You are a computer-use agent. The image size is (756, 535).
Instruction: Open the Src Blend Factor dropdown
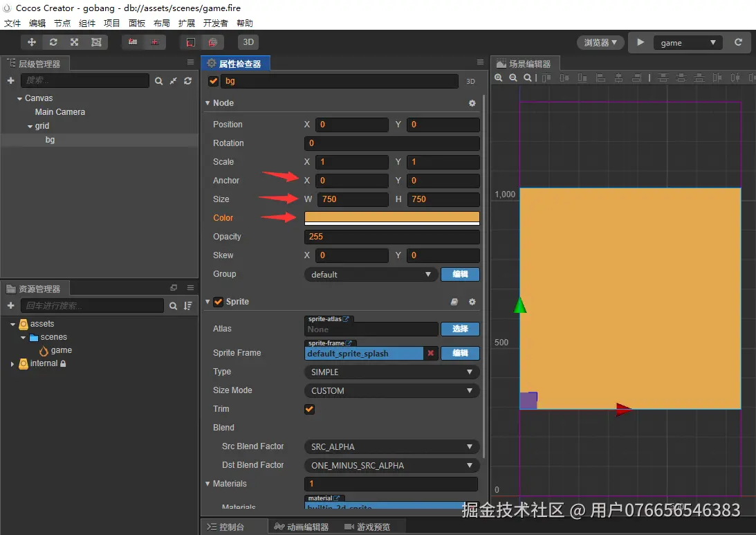pos(392,446)
